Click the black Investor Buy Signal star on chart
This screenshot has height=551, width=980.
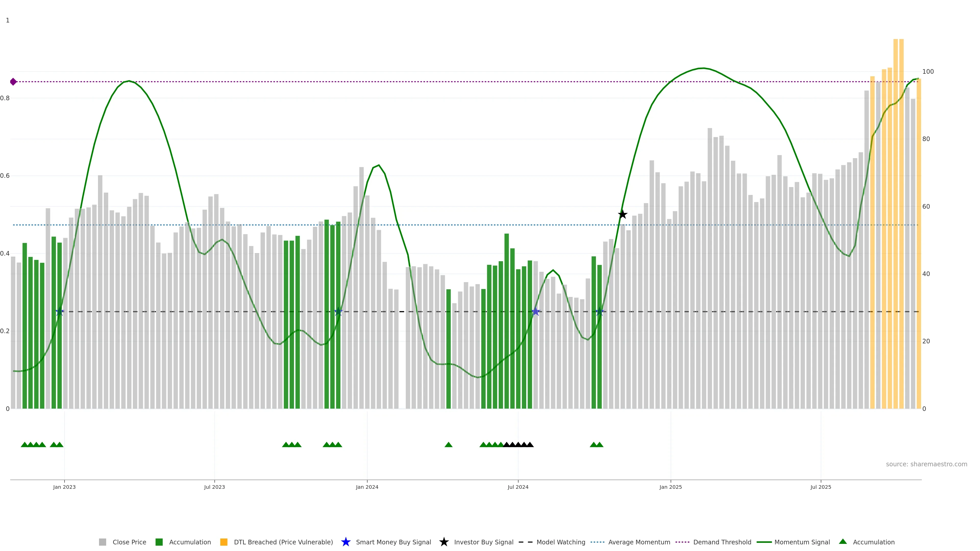click(x=622, y=215)
